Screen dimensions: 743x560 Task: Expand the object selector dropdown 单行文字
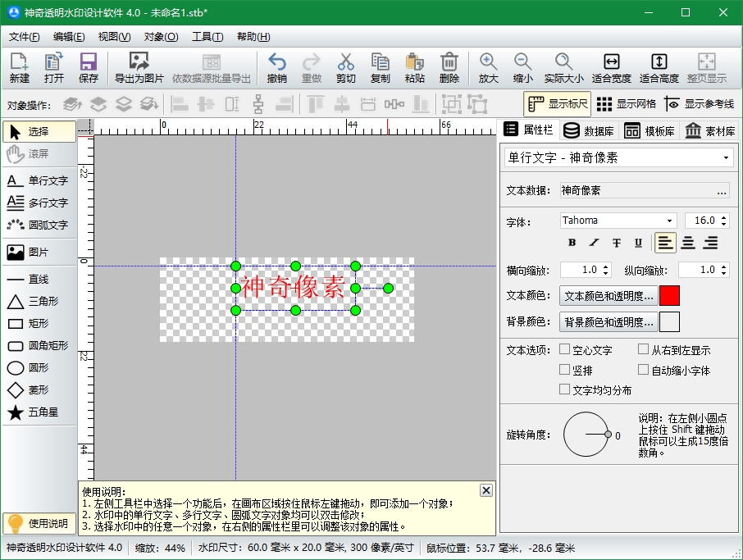(727, 157)
